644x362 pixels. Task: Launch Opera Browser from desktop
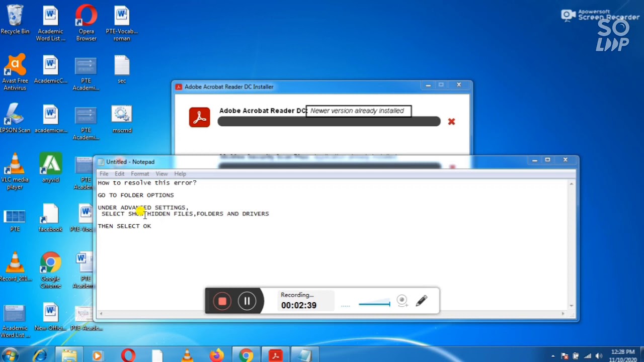86,24
